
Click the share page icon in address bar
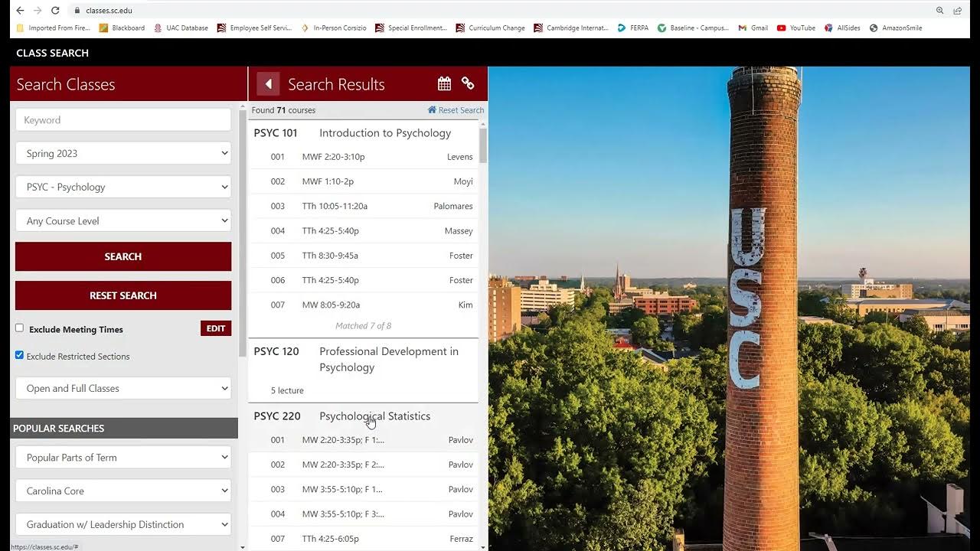[958, 11]
